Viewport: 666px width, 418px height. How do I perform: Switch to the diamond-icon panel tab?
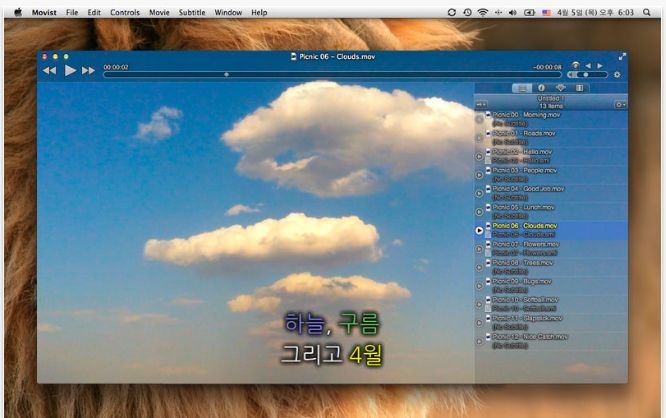coord(561,88)
